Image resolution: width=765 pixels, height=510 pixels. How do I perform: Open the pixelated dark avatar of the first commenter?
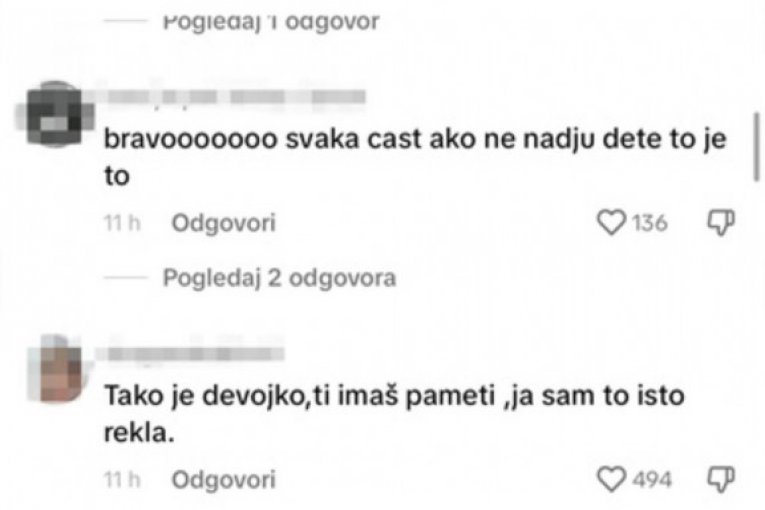pyautogui.click(x=55, y=114)
